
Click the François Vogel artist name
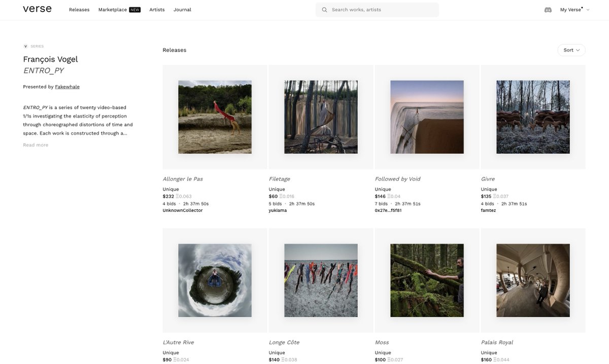coord(50,59)
